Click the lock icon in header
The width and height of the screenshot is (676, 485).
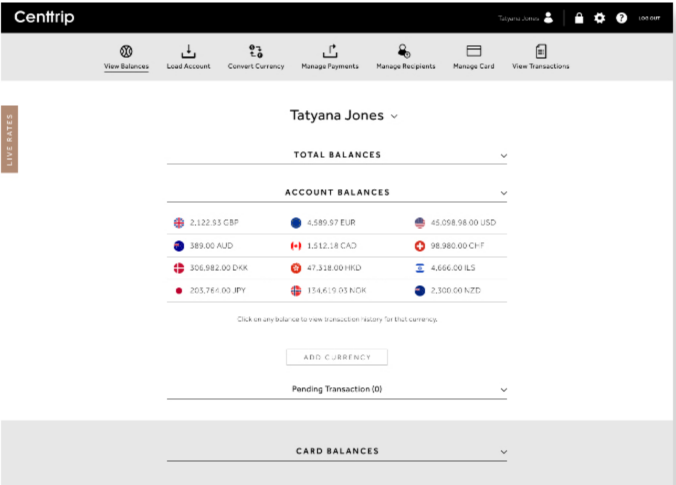[x=579, y=18]
